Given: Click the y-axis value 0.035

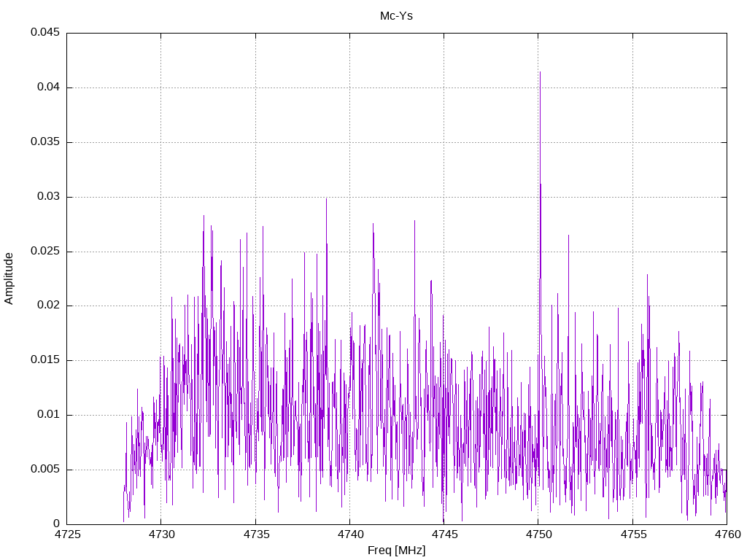Looking at the screenshot, I should click(45, 142).
